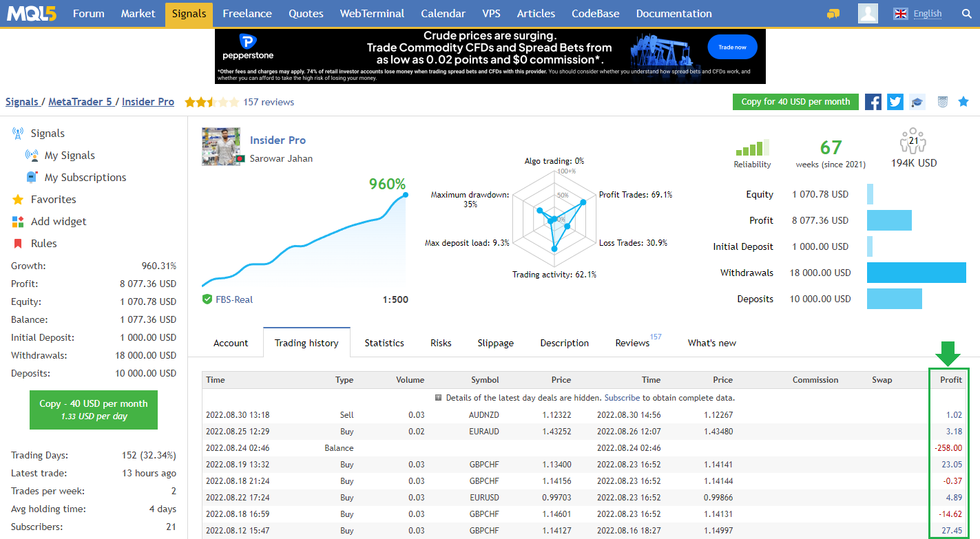Viewport: 980px width, 539px height.
Task: Click the shield badge icon
Action: pos(943,102)
